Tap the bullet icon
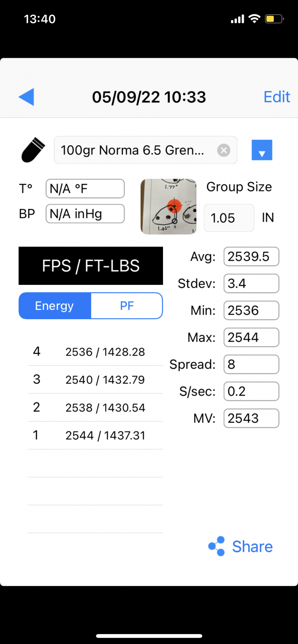 (33, 150)
